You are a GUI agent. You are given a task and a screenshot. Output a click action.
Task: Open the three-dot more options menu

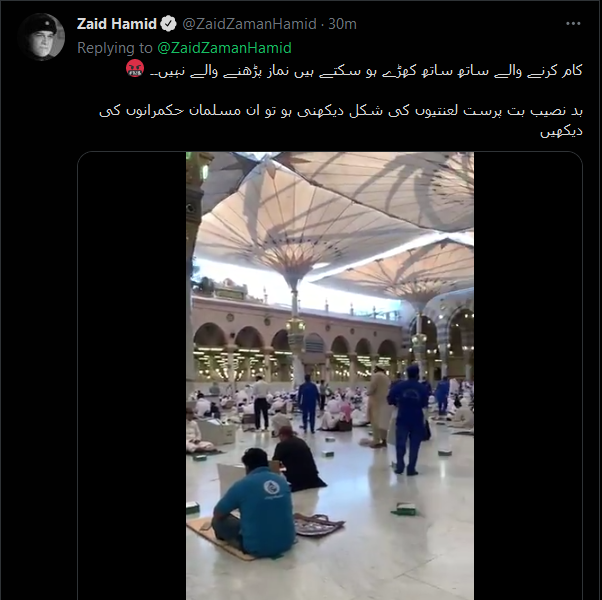point(573,24)
